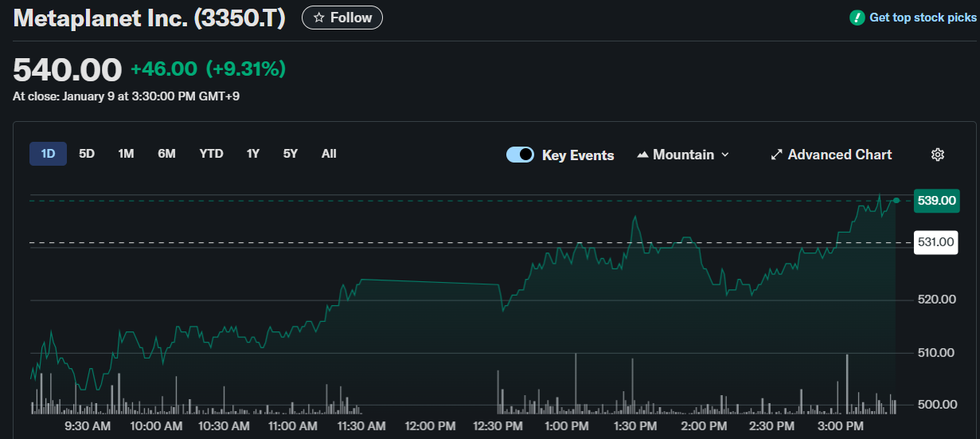Click the 9:30 AM axis label
Viewport: 980px width, 439px height.
(87, 427)
